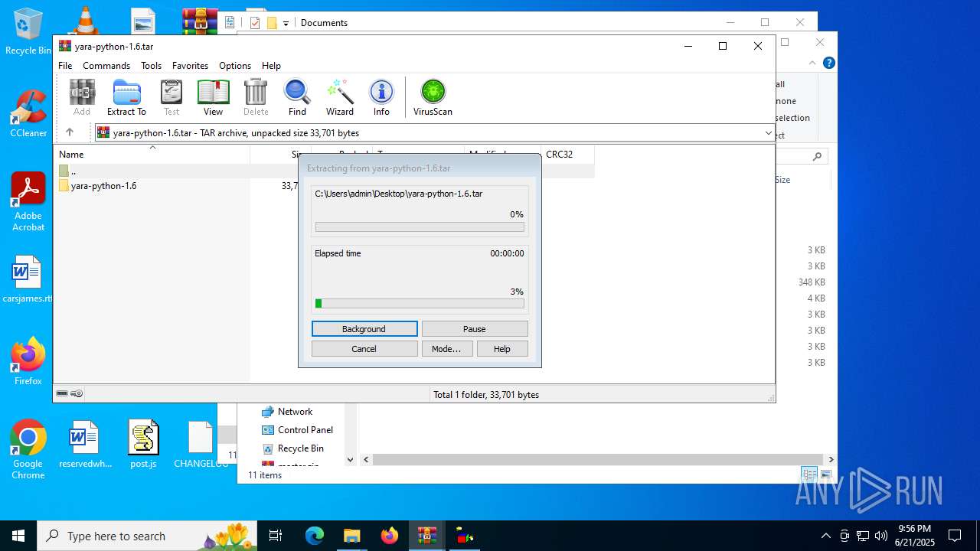This screenshot has width=980, height=551.
Task: Open Microsoft Edge from taskbar
Action: point(315,536)
